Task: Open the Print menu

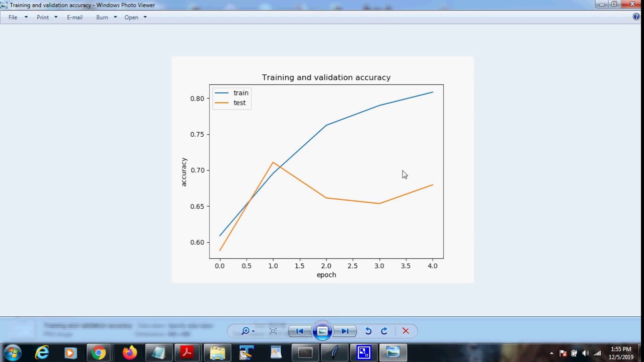Action: (43, 17)
